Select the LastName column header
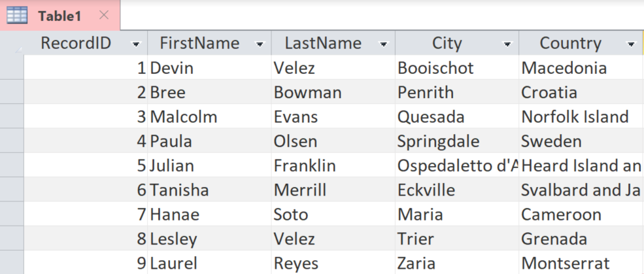The image size is (644, 274). click(x=323, y=43)
